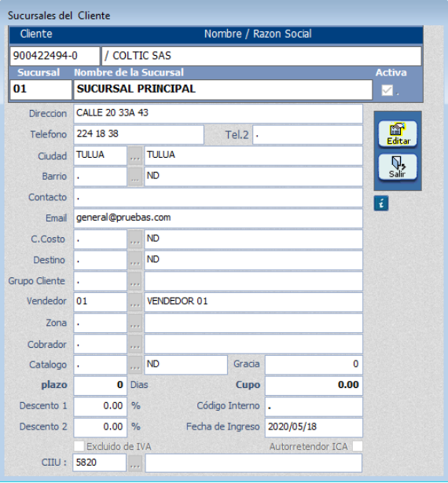Open C.Costo lookup ellipsis button
Image resolution: width=448 pixels, height=483 pixels.
(x=135, y=240)
